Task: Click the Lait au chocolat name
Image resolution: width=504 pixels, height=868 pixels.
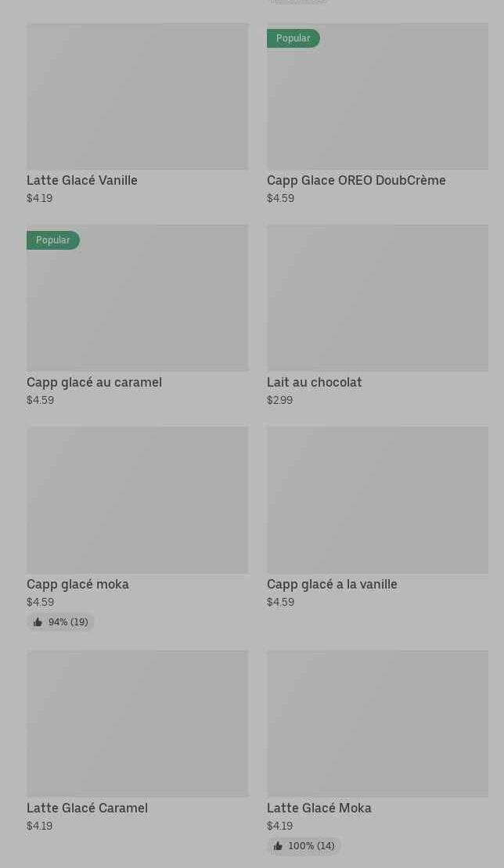Action: 314,382
